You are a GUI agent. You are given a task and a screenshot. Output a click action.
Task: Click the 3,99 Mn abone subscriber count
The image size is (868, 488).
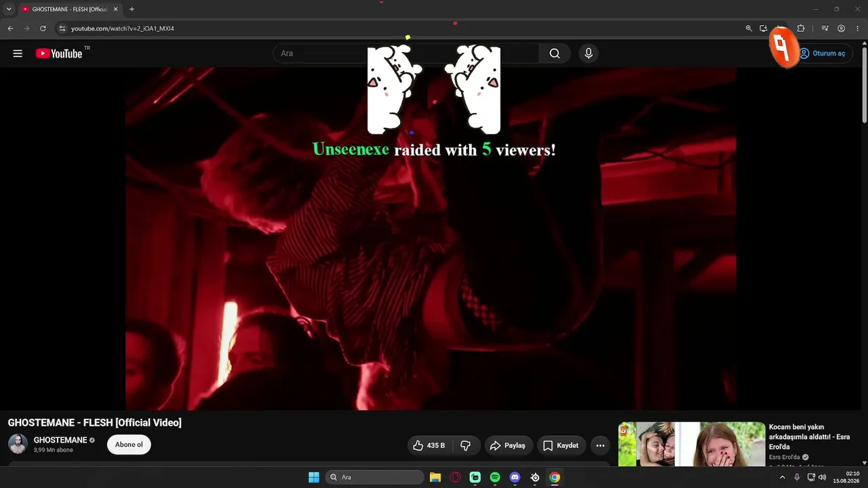(x=54, y=450)
